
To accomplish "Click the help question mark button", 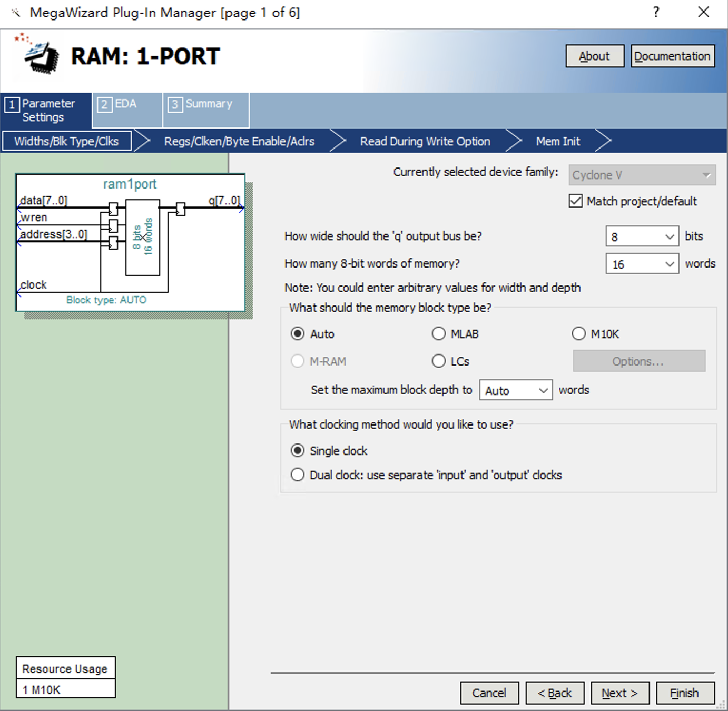I will [x=656, y=12].
